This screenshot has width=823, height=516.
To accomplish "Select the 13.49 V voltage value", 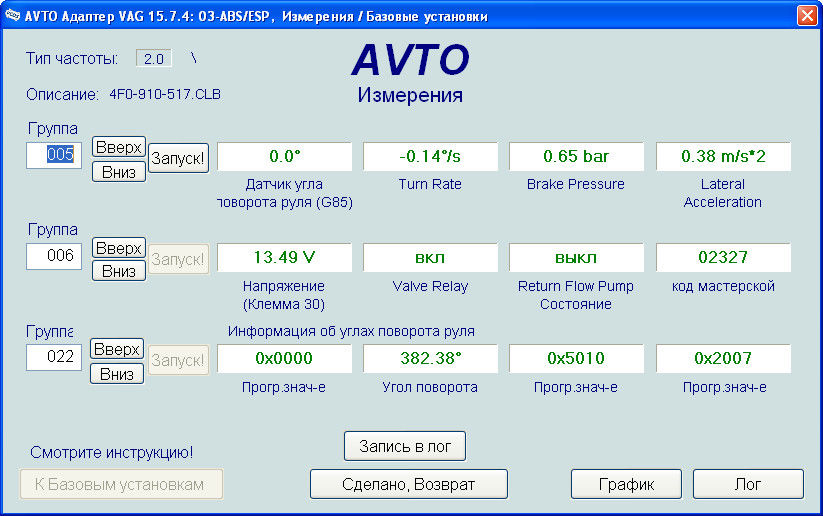I will [x=284, y=257].
